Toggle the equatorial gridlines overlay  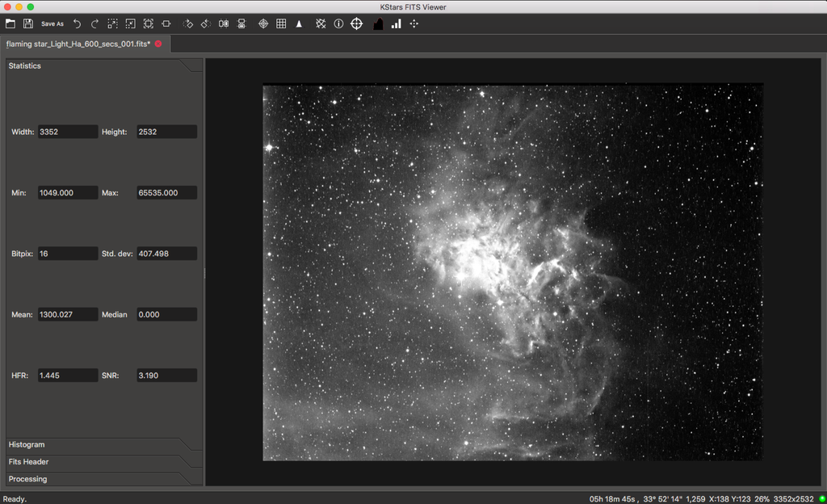[x=321, y=23]
